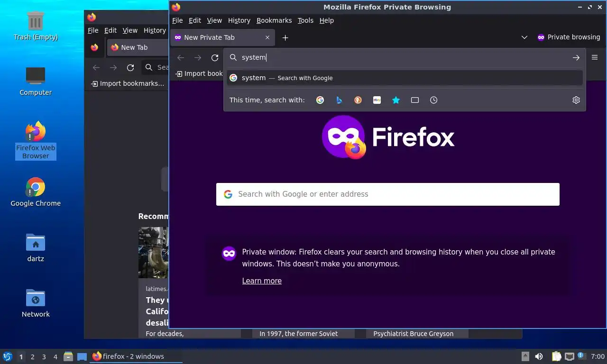Click the address bar containing 'system'
The height and width of the screenshot is (364, 607).
(x=405, y=57)
